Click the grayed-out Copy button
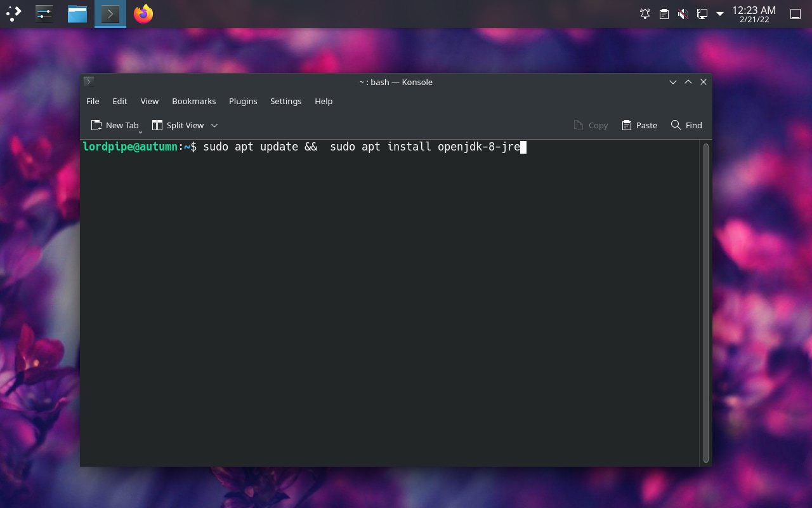This screenshot has width=812, height=508. (x=590, y=125)
